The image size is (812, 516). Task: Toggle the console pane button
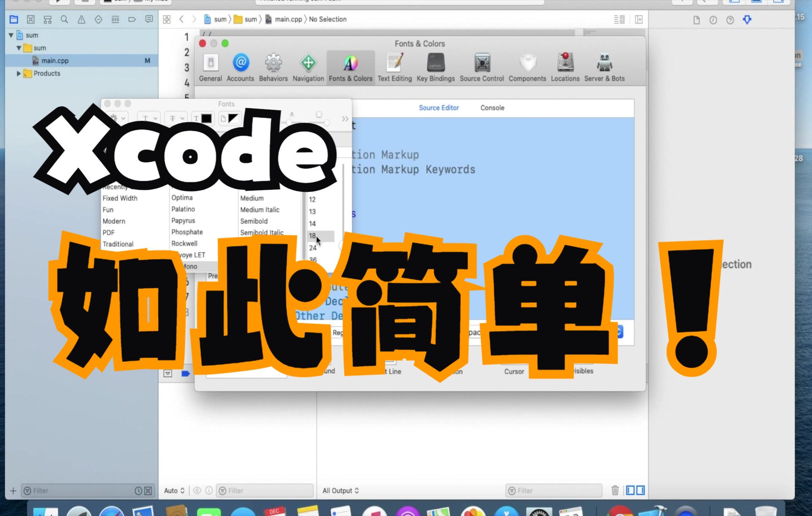(641, 490)
